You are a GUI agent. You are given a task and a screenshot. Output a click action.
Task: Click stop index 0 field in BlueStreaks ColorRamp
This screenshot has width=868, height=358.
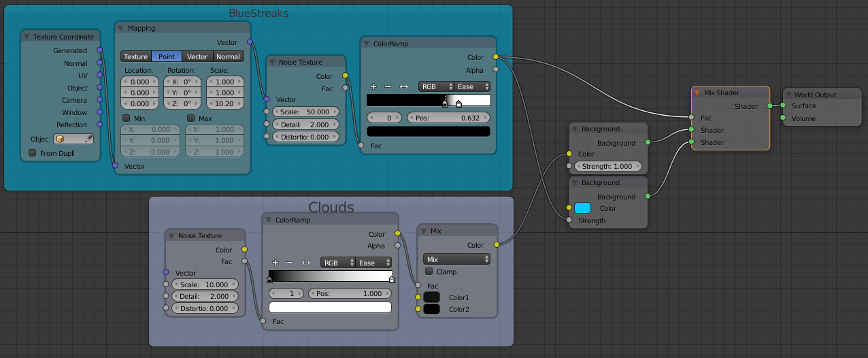tap(384, 118)
